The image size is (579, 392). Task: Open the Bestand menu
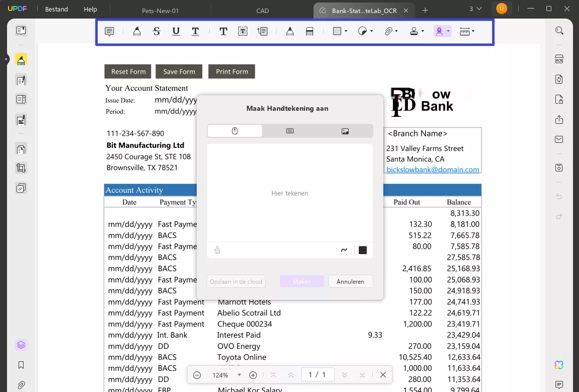click(57, 9)
